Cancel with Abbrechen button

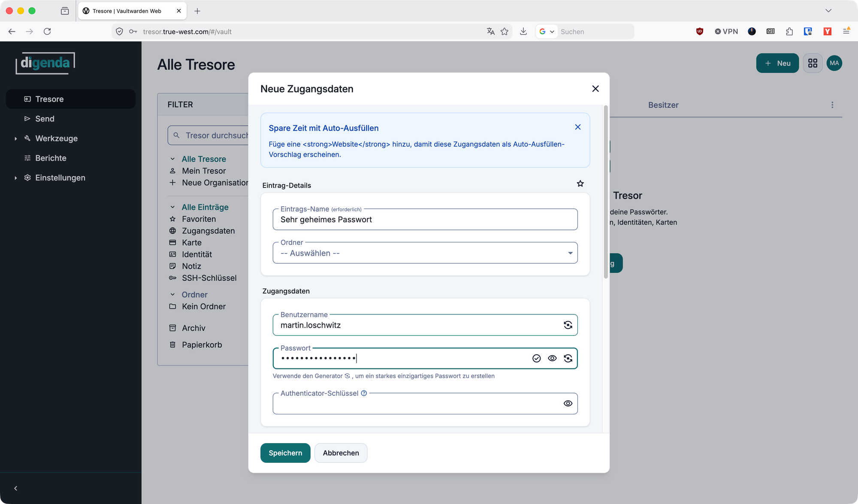click(x=341, y=453)
